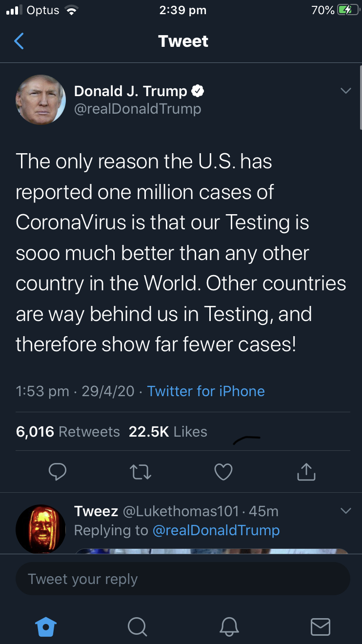Like the tweet with heart icon
Screen dimensions: 362x644
pyautogui.click(x=223, y=471)
